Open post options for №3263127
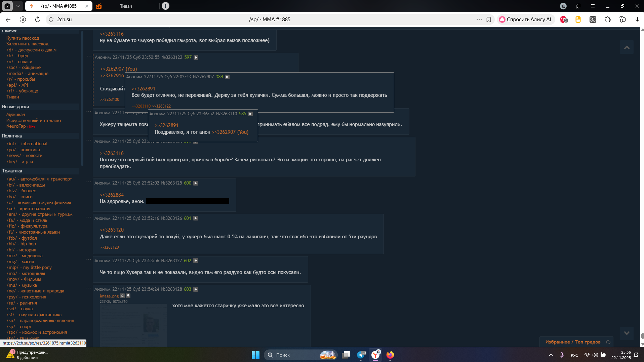Image resolution: width=644 pixels, height=362 pixels. 196,261
